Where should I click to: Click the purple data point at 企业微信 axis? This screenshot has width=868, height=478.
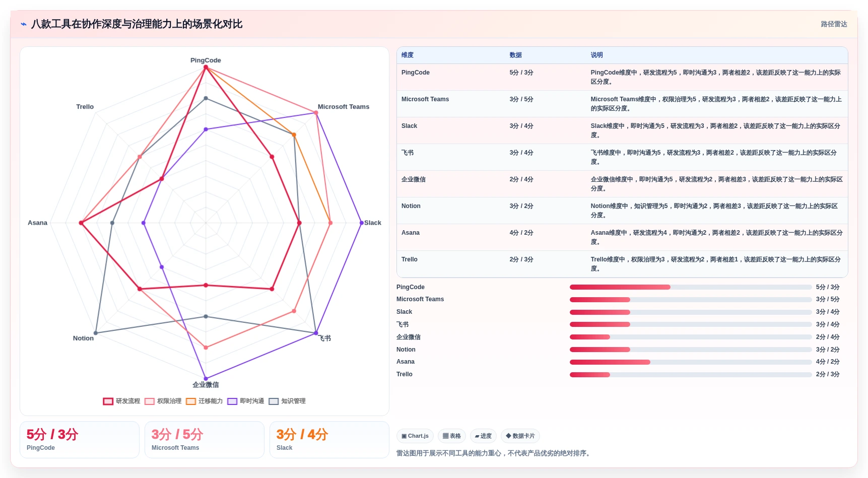coord(206,379)
